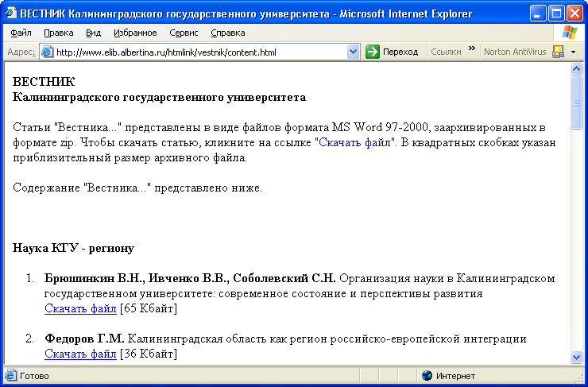
Task: Click the [65 Кбайт] size text
Action: [x=148, y=308]
